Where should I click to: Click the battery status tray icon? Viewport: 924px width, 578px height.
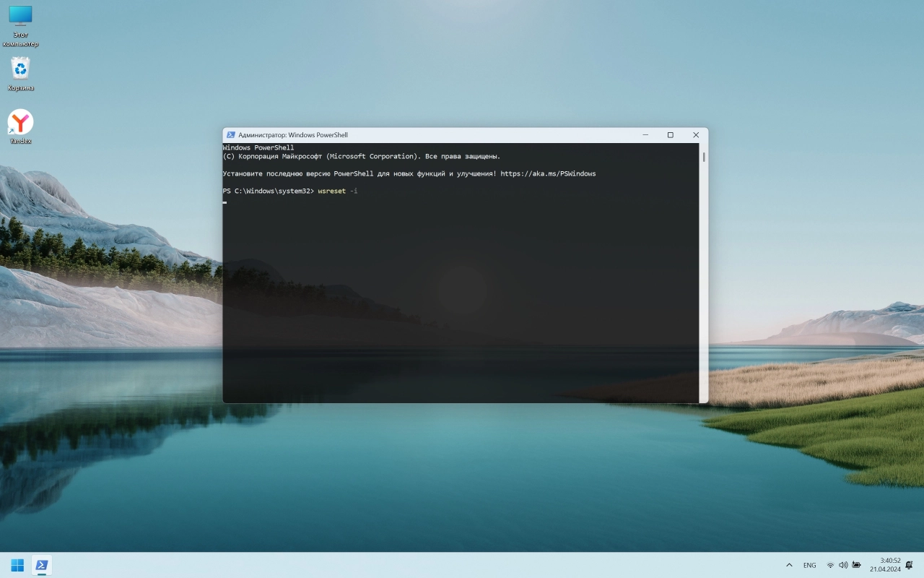(x=856, y=565)
